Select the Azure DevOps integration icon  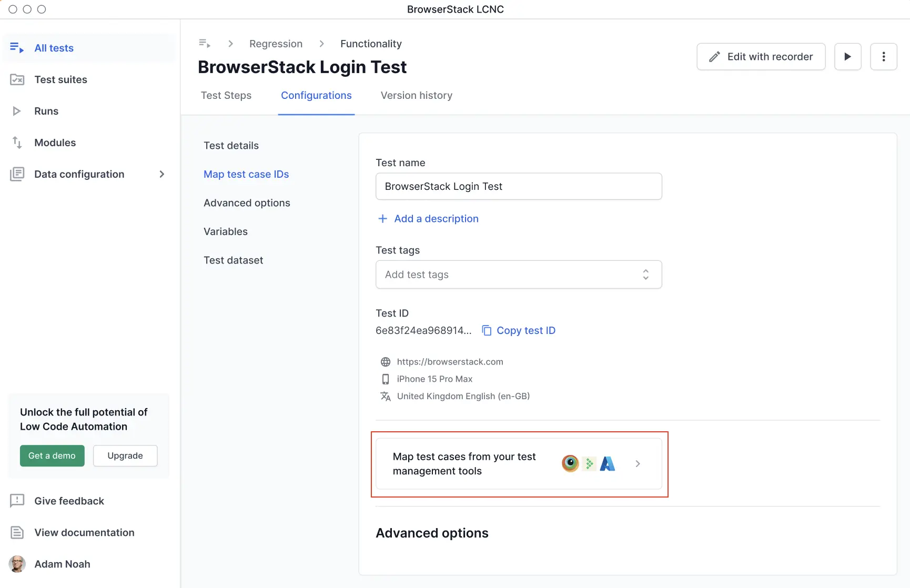608,463
